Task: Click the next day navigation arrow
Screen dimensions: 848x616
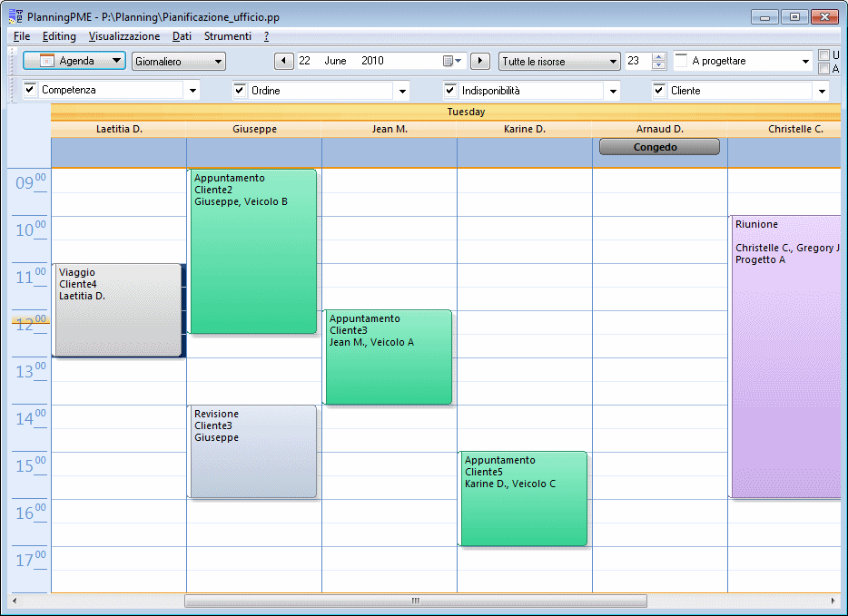Action: coord(480,61)
